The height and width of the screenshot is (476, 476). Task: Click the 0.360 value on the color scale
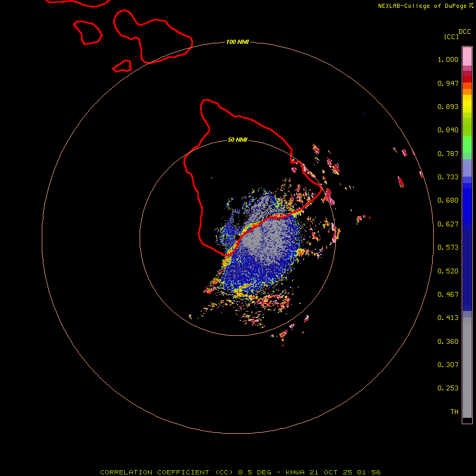(448, 342)
